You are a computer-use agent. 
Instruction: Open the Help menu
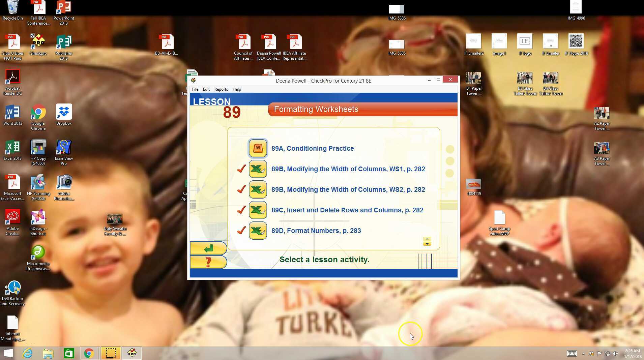coord(237,89)
